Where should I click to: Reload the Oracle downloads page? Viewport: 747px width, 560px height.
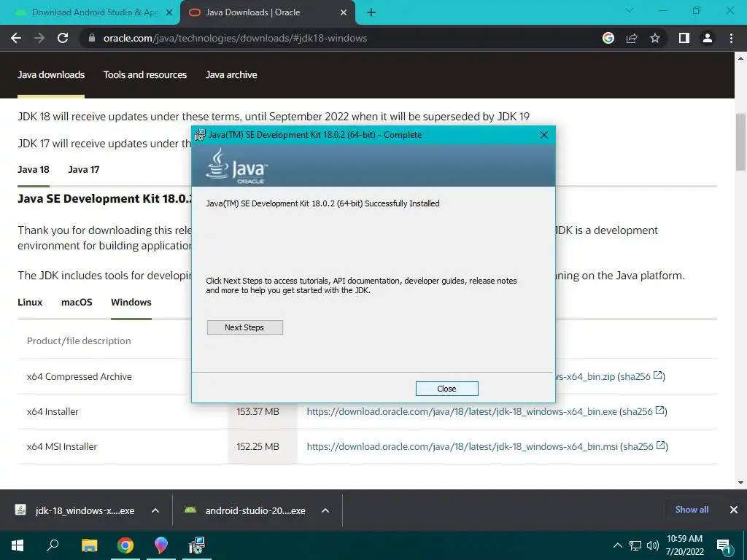pos(63,38)
